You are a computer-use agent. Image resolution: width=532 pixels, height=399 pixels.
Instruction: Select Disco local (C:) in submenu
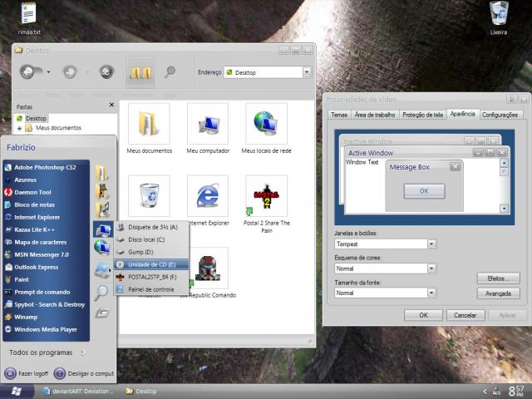point(151,239)
